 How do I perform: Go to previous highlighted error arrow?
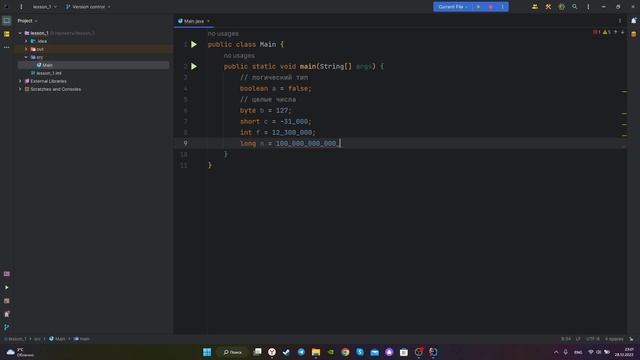(x=616, y=32)
